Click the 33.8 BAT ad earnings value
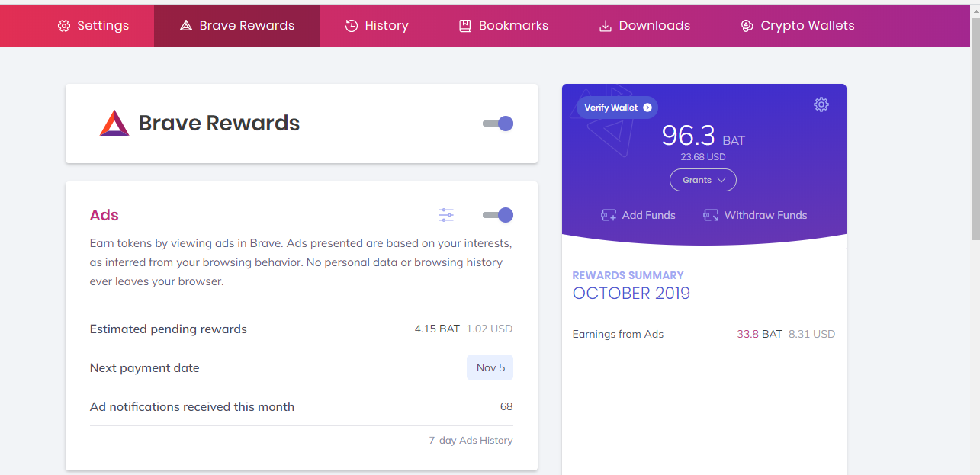Image resolution: width=980 pixels, height=475 pixels. point(760,334)
